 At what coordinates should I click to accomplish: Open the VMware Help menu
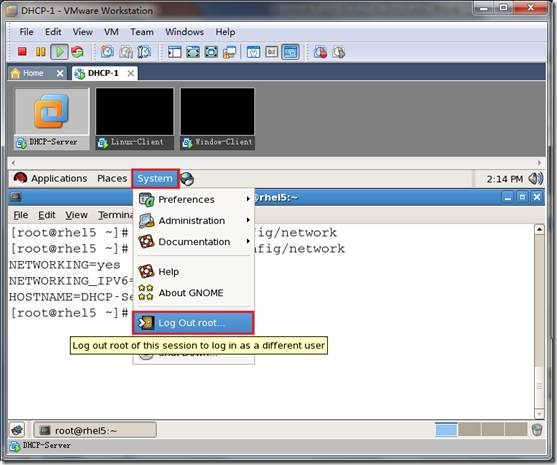coord(225,32)
